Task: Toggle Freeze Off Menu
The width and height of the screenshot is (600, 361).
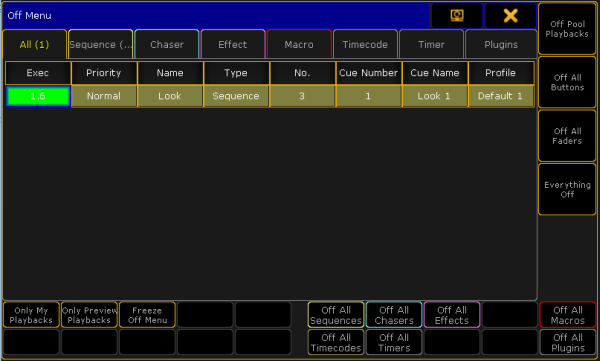Action: pyautogui.click(x=147, y=315)
